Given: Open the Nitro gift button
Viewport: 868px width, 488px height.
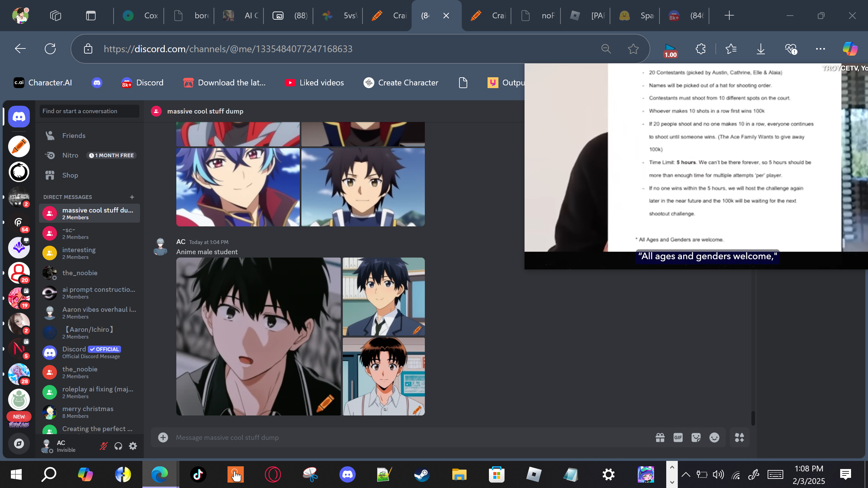Looking at the screenshot, I should pyautogui.click(x=660, y=438).
